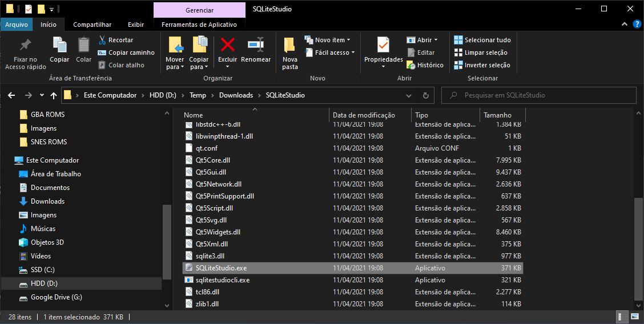Click the Pesquisar em SQLiteStudio search box

(x=540, y=95)
